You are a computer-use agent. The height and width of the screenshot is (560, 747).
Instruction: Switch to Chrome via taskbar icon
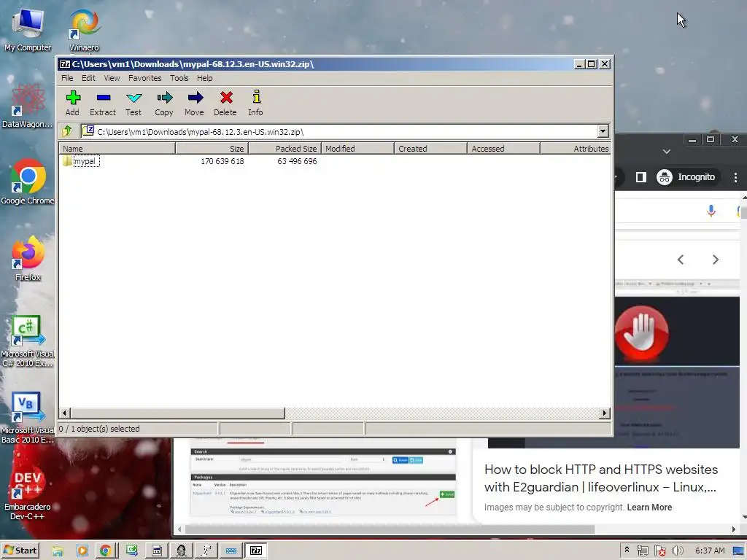[x=105, y=551]
